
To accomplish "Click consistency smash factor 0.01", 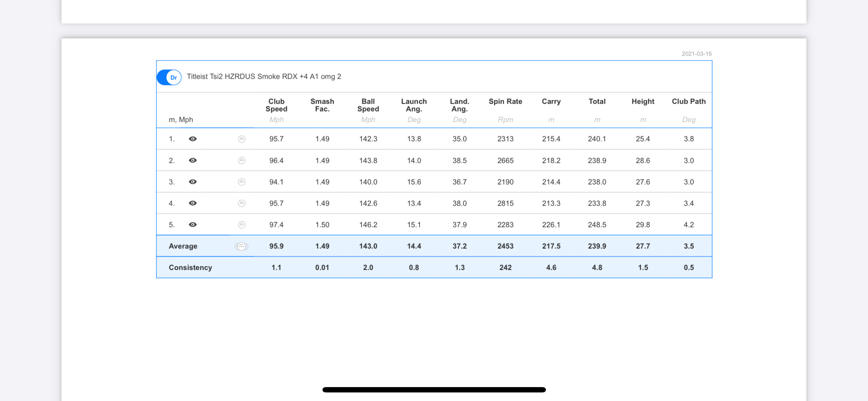I will click(322, 267).
